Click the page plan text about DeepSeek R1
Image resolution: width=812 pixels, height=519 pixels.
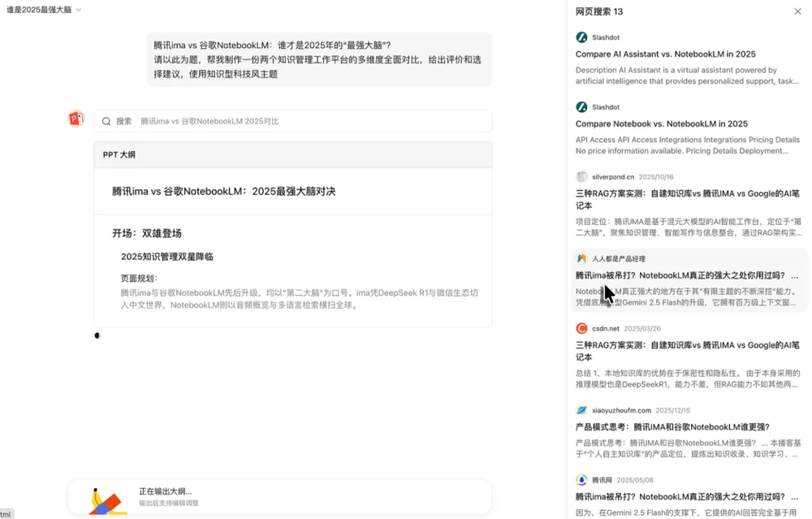pyautogui.click(x=300, y=299)
